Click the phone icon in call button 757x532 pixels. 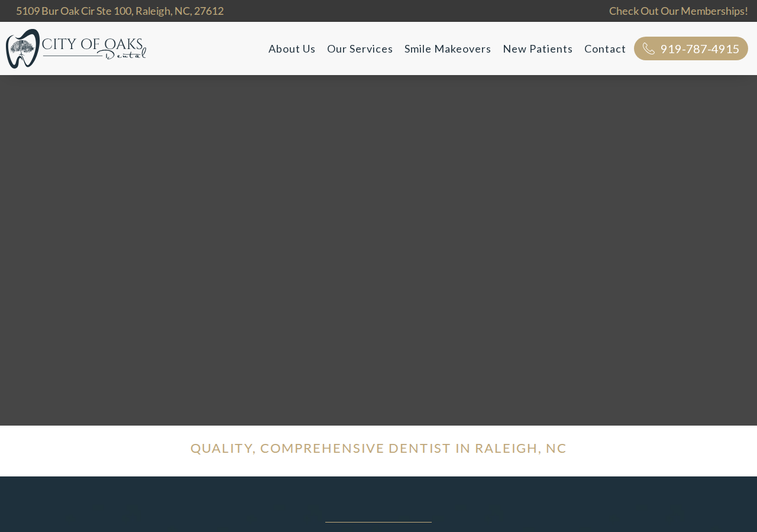tap(649, 48)
